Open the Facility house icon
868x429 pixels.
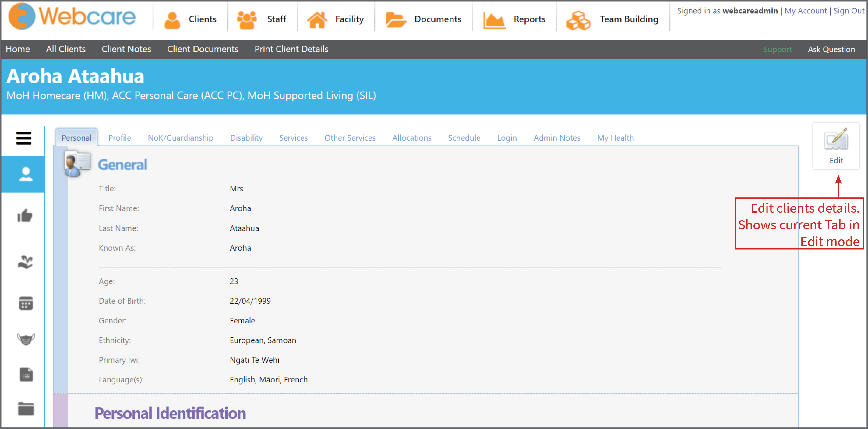[317, 19]
